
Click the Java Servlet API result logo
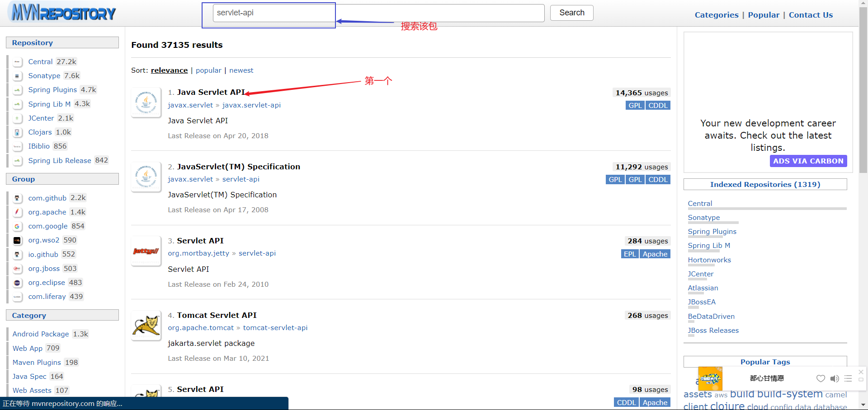coord(146,102)
